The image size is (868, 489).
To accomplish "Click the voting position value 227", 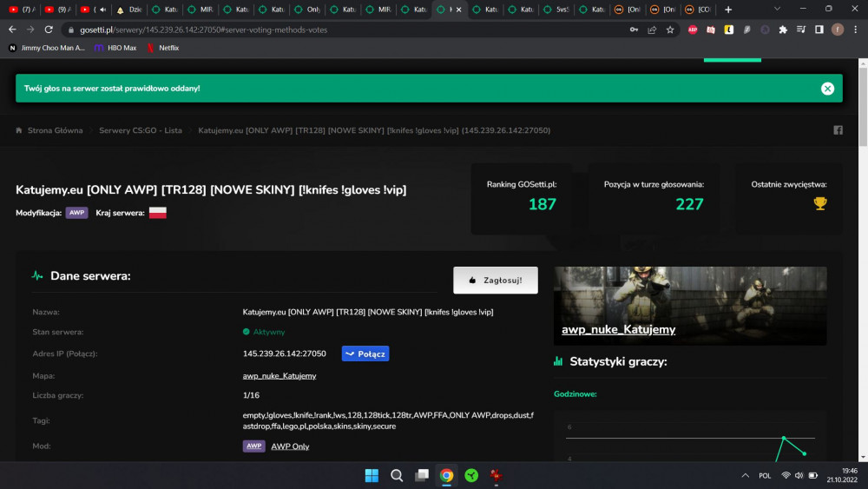I will (689, 204).
